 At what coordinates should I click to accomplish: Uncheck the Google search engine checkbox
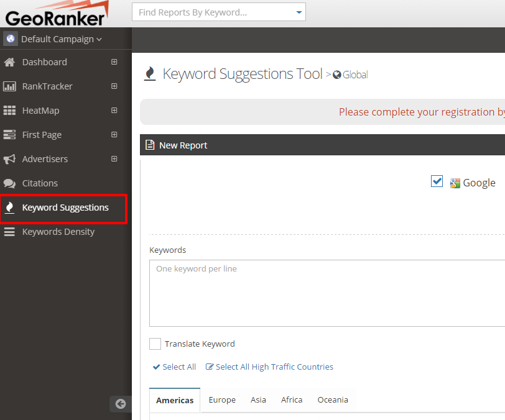[437, 181]
